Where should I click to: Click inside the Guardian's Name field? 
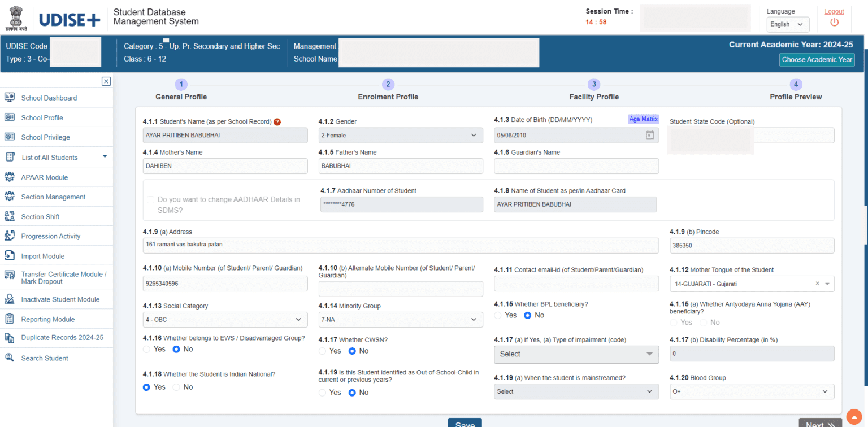tap(576, 165)
